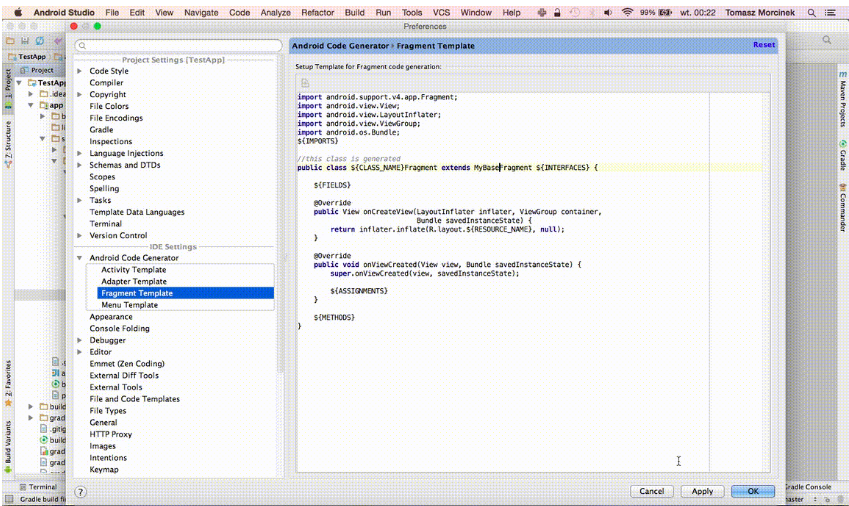Expand the Debugger settings node
Screen dimensions: 849x506
pos(80,340)
